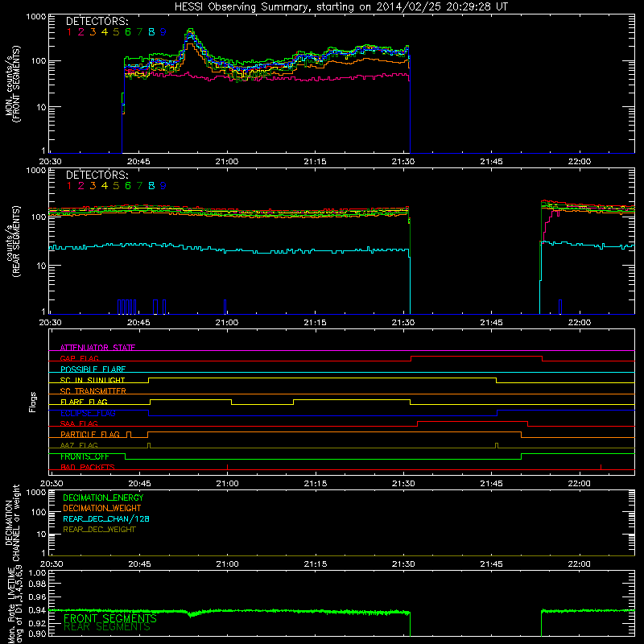Click 22:00 tick label under decimation plot
Screen dimensions: 644x644
(580, 564)
